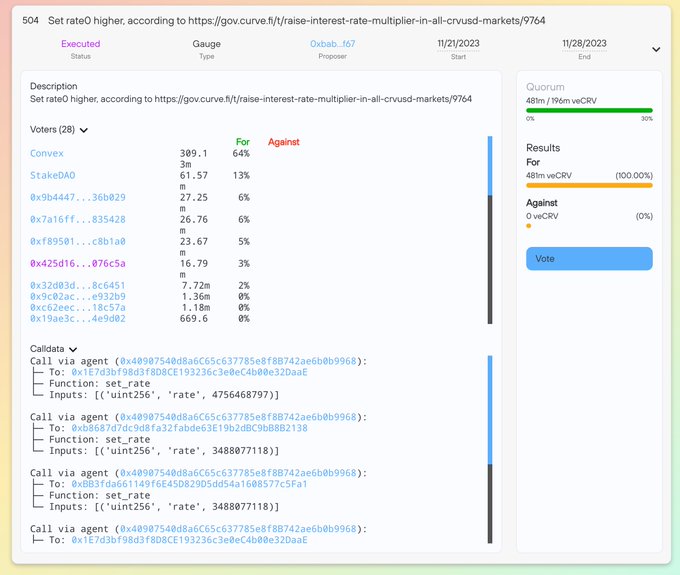680x575 pixels.
Task: Click the 11/21/2023 start date
Action: pyautogui.click(x=458, y=43)
